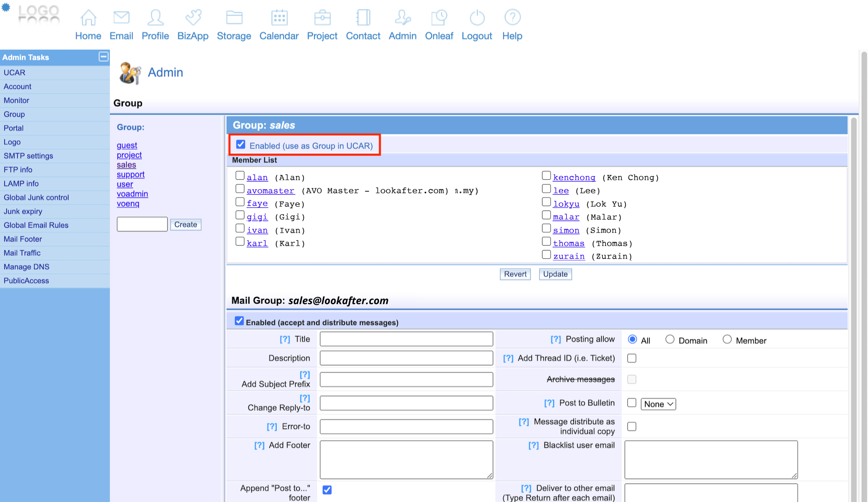868x502 pixels.
Task: Open the Post to Bulletin None dropdown
Action: pyautogui.click(x=658, y=404)
